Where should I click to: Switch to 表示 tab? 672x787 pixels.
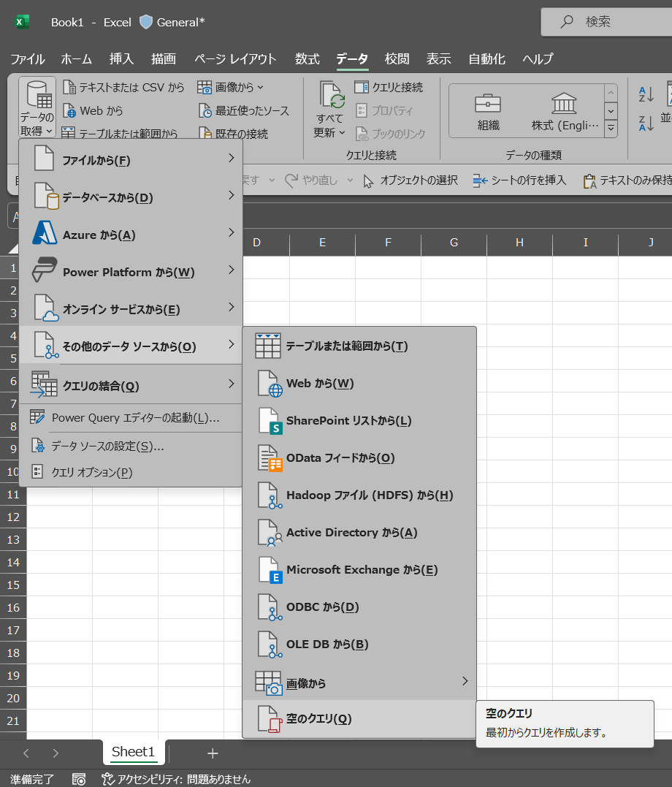[439, 58]
